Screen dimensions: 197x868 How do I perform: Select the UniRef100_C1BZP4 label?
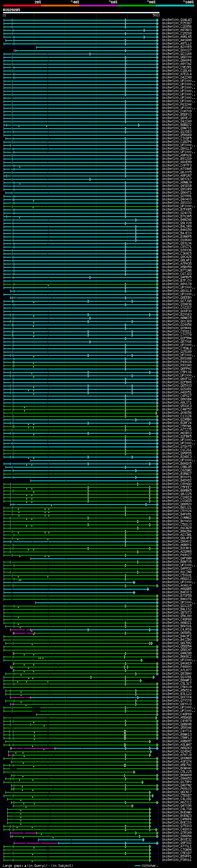pos(177,142)
